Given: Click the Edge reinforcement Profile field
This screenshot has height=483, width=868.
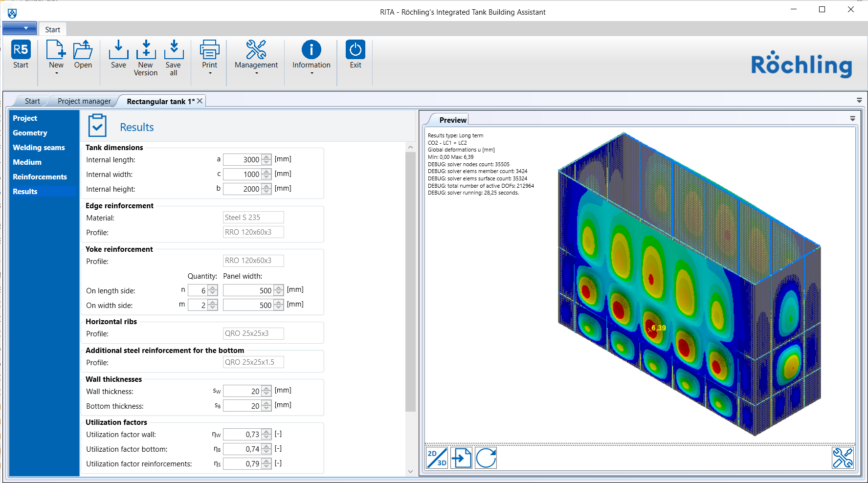Looking at the screenshot, I should click(253, 232).
